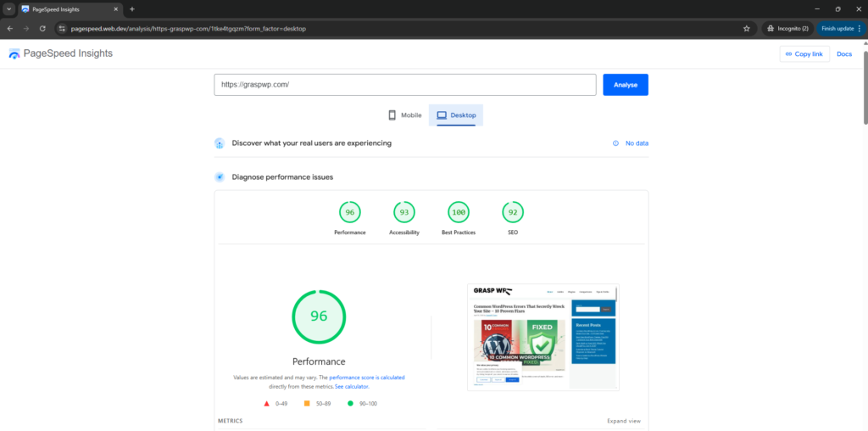Click the forward navigation arrow
Screen dimensions: 868x431
[26, 28]
